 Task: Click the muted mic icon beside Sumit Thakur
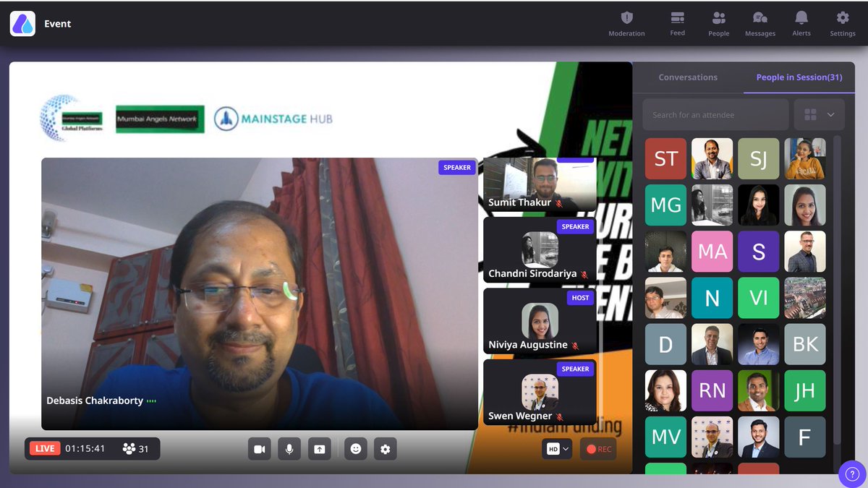pyautogui.click(x=559, y=204)
